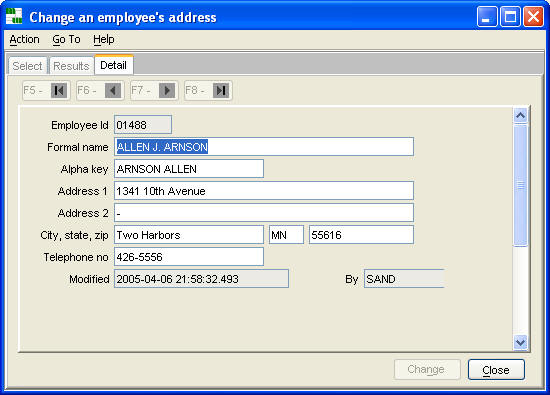Click the state field containing MN

[x=286, y=235]
